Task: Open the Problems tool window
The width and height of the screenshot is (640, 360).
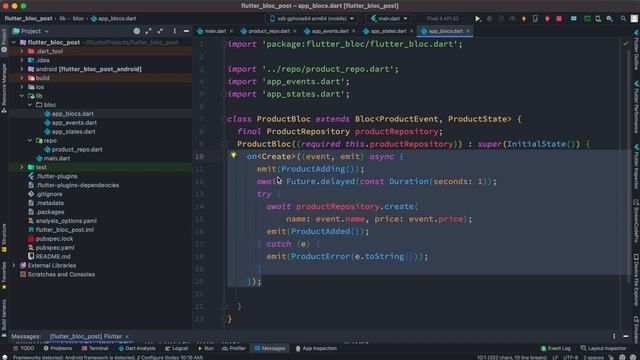Action: 58,348
